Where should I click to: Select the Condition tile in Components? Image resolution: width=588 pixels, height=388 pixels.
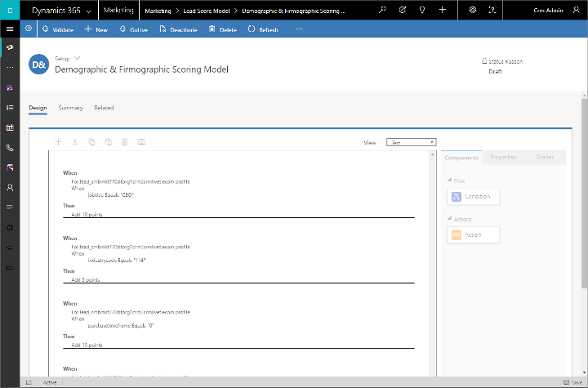[473, 197]
